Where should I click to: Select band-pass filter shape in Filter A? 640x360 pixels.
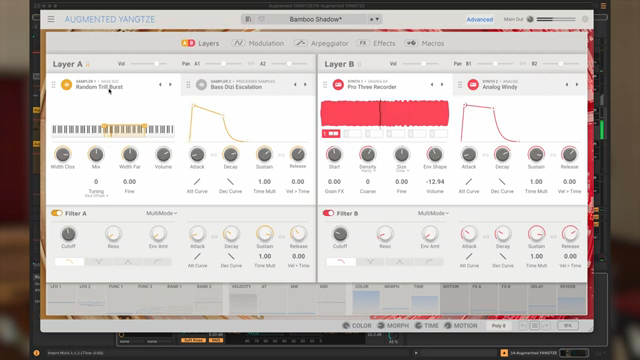coord(128,262)
